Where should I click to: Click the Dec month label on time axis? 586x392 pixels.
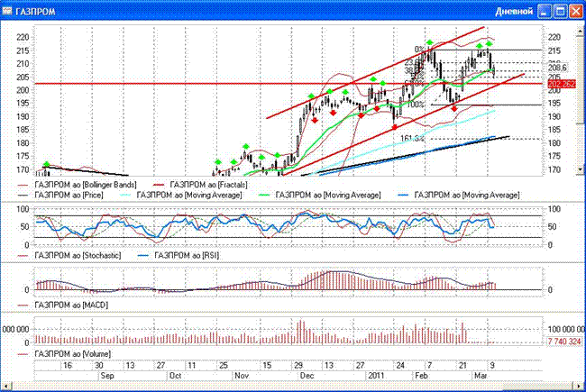click(307, 376)
